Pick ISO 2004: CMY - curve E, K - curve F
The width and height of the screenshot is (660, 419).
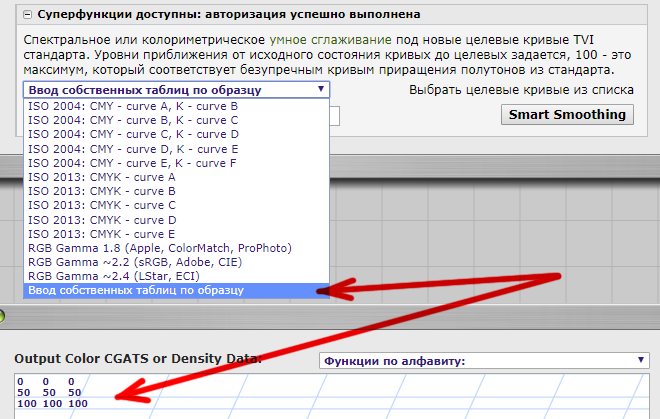(x=133, y=162)
